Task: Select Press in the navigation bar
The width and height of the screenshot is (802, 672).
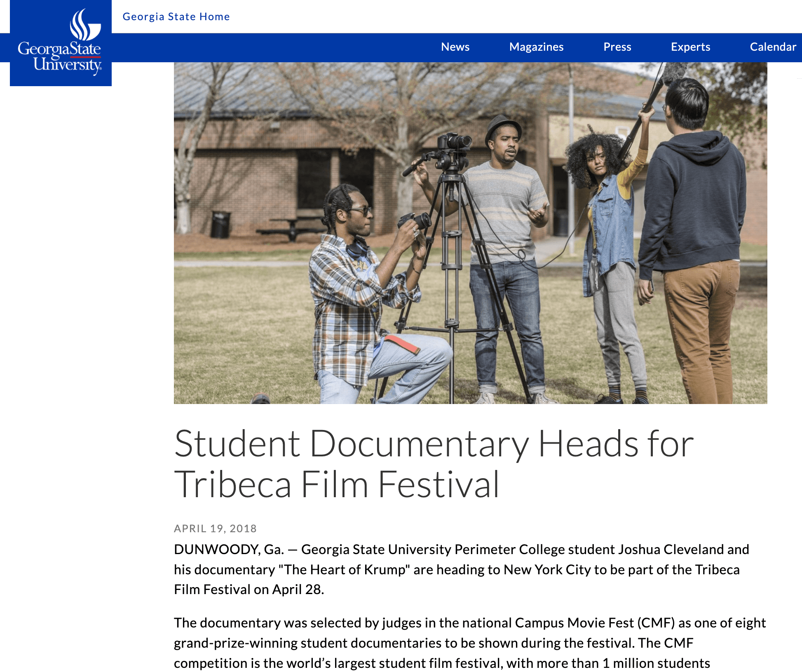Action: [x=617, y=47]
